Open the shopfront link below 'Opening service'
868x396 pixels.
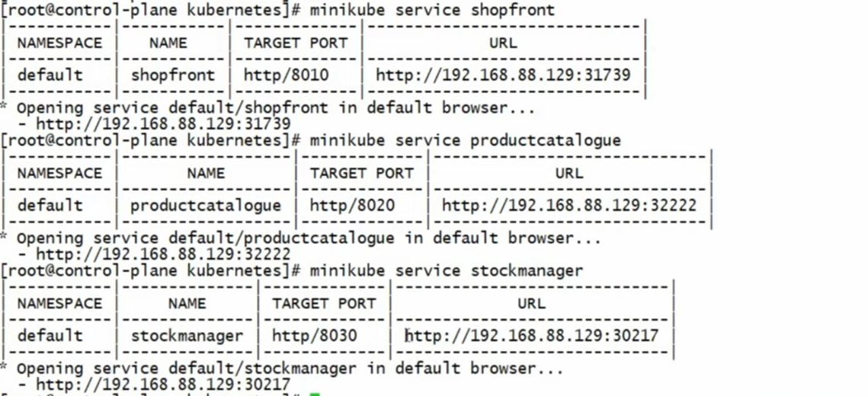click(163, 124)
